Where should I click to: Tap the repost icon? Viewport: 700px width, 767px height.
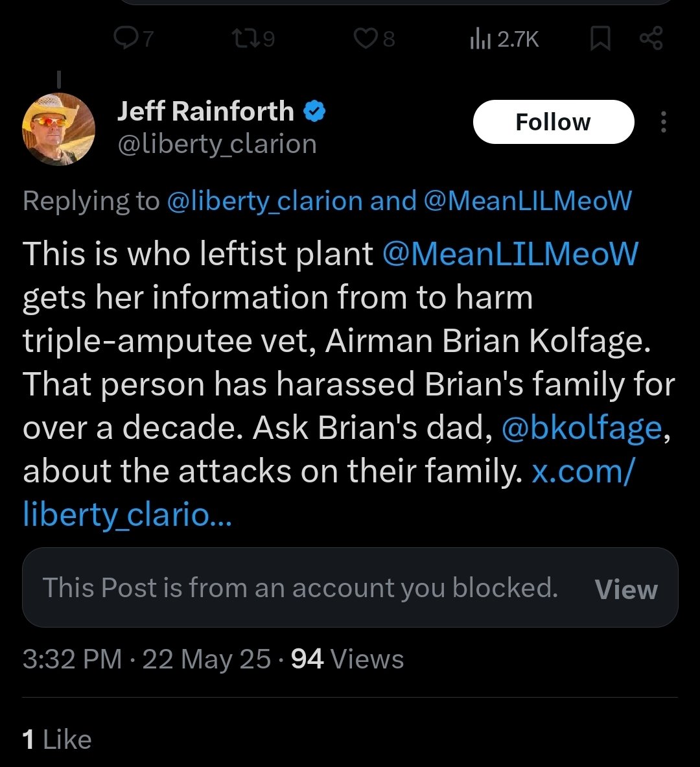pyautogui.click(x=245, y=40)
